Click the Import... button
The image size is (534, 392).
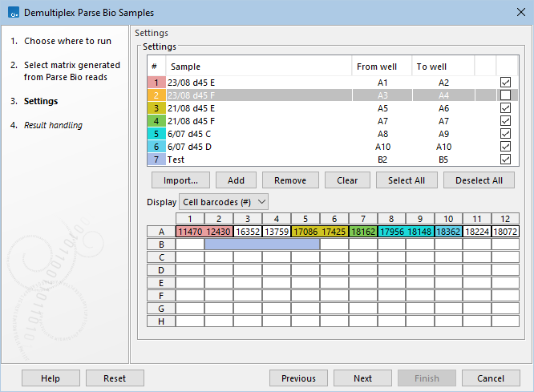[x=180, y=180]
